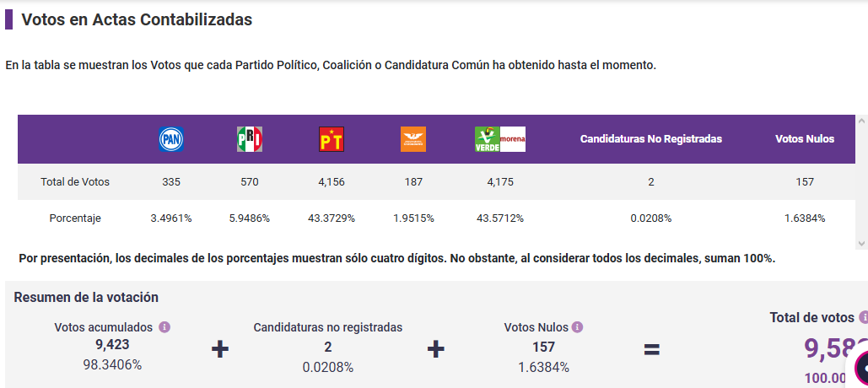Click the PAN party logo
This screenshot has height=388, width=868.
pyautogui.click(x=171, y=139)
